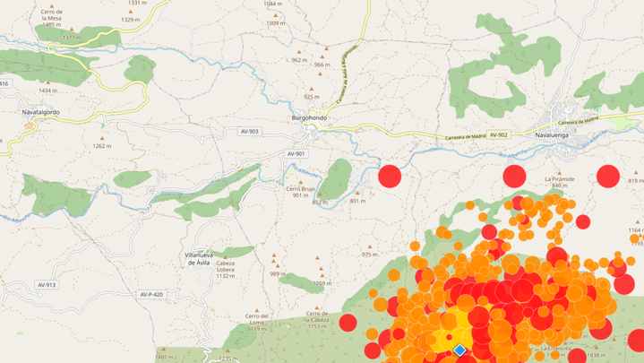Click the AV-901 road shield

[296, 154]
